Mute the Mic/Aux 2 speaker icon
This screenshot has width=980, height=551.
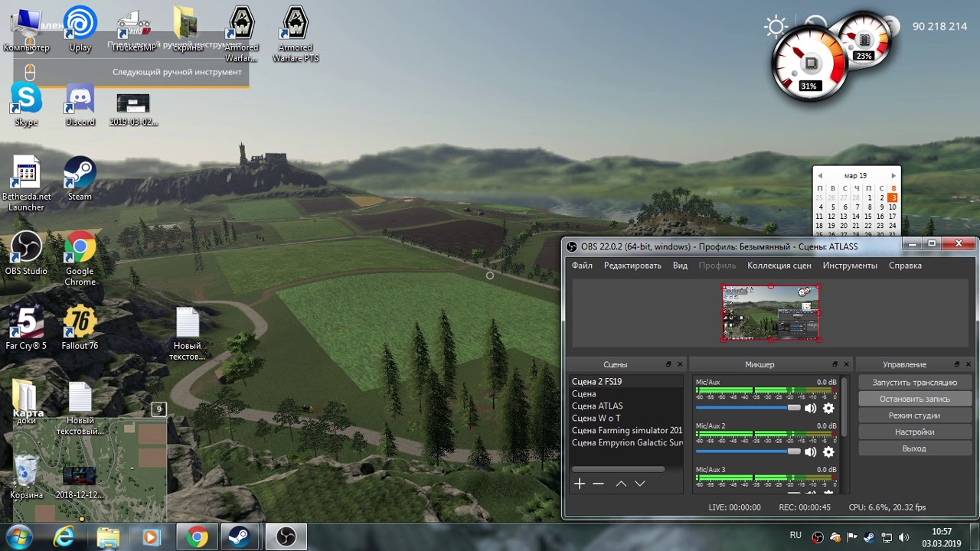point(811,452)
